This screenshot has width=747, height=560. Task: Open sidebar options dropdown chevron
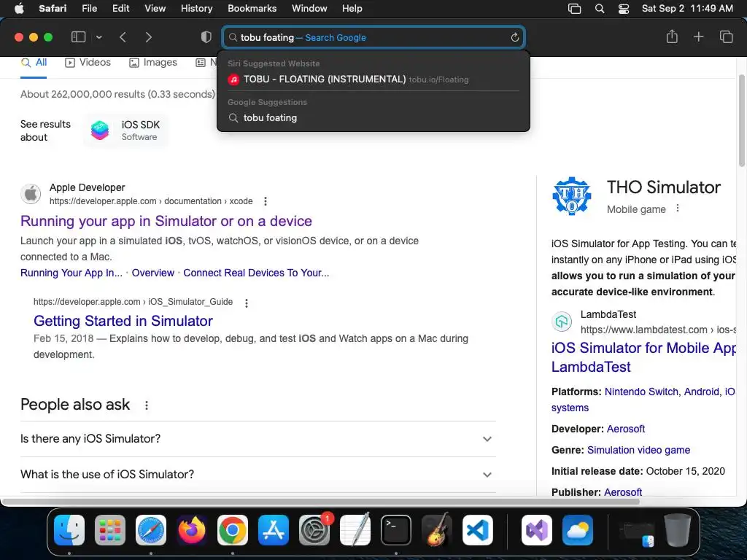pyautogui.click(x=98, y=37)
